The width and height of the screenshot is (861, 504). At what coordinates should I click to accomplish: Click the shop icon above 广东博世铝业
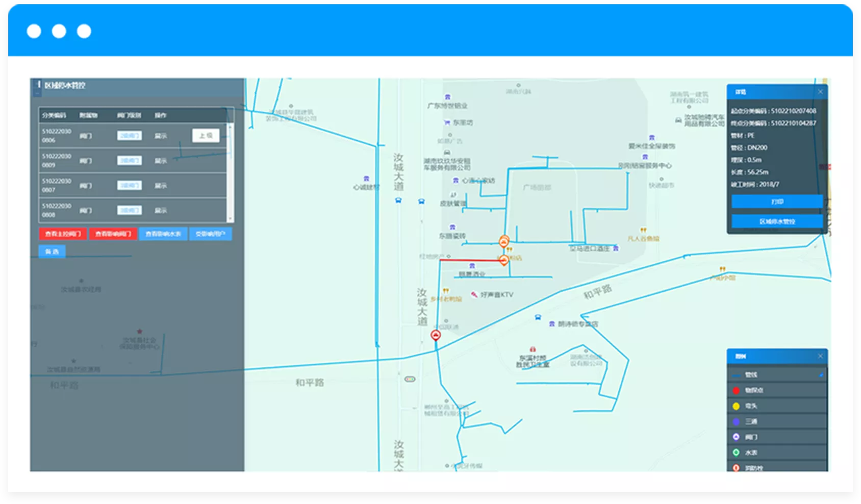[x=447, y=97]
